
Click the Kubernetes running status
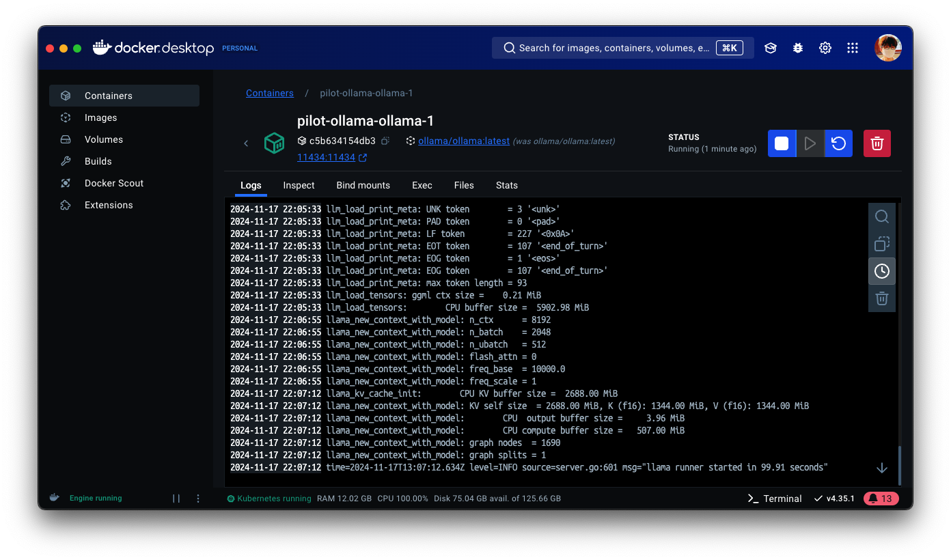click(269, 499)
